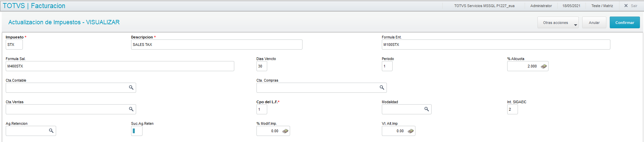Open calculator icon in % Alicuota field
The width and height of the screenshot is (644, 142).
(544, 66)
